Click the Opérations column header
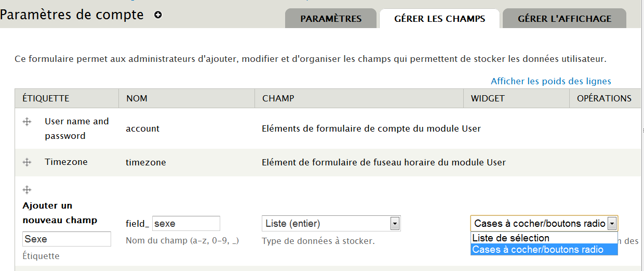 (604, 98)
